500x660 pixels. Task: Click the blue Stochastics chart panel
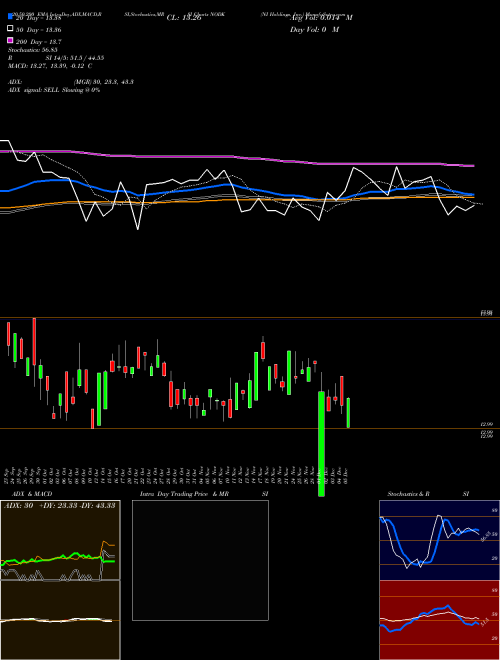pos(439,540)
